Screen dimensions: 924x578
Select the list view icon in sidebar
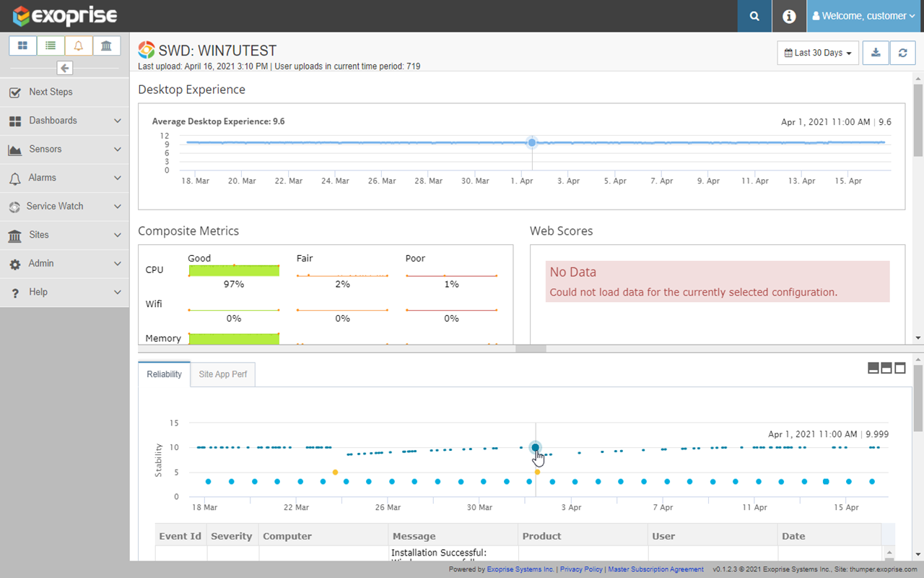(51, 46)
